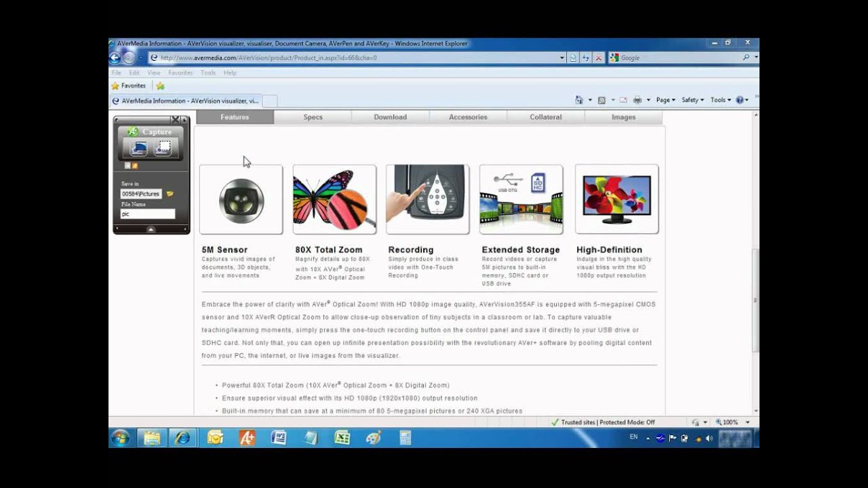Refresh the page with the Refresh icon
Viewport: 868px width, 488px height.
[x=586, y=58]
